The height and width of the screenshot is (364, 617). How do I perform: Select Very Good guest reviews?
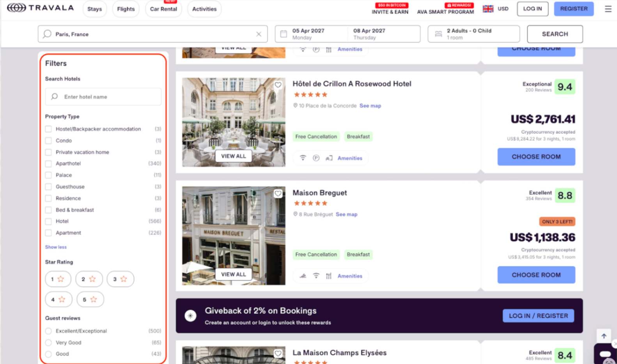(48, 343)
